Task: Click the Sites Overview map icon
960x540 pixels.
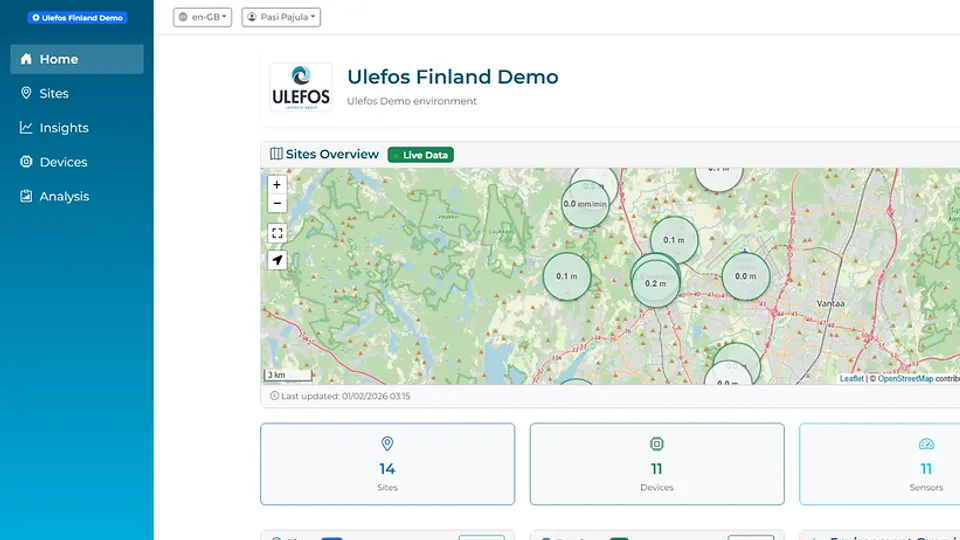Action: (277, 154)
